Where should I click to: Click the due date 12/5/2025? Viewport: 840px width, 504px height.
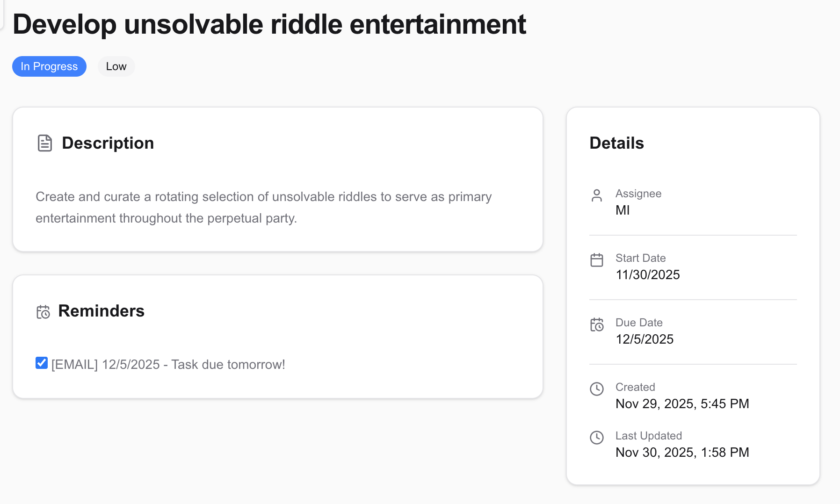click(644, 339)
